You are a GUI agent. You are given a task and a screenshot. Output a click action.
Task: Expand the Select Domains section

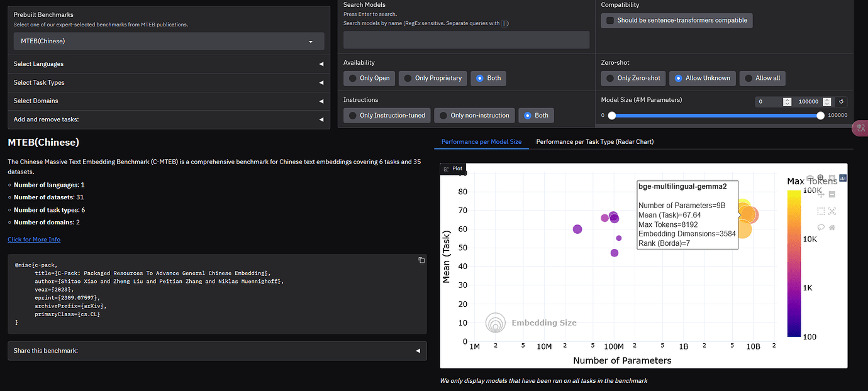(169, 101)
